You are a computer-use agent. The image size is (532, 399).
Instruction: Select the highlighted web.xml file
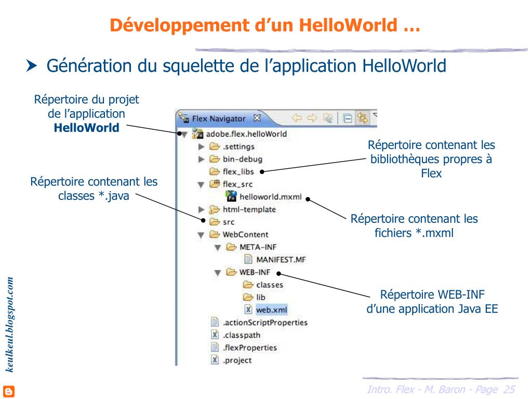[x=272, y=310]
